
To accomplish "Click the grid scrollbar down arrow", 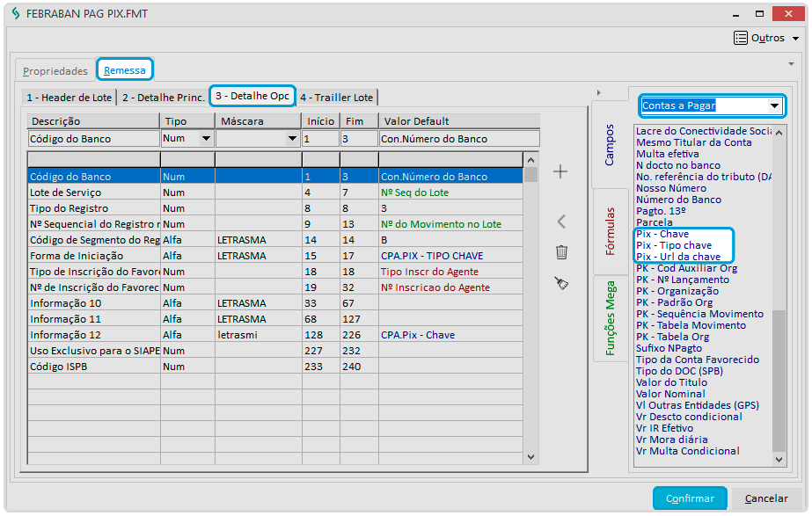I will click(530, 457).
